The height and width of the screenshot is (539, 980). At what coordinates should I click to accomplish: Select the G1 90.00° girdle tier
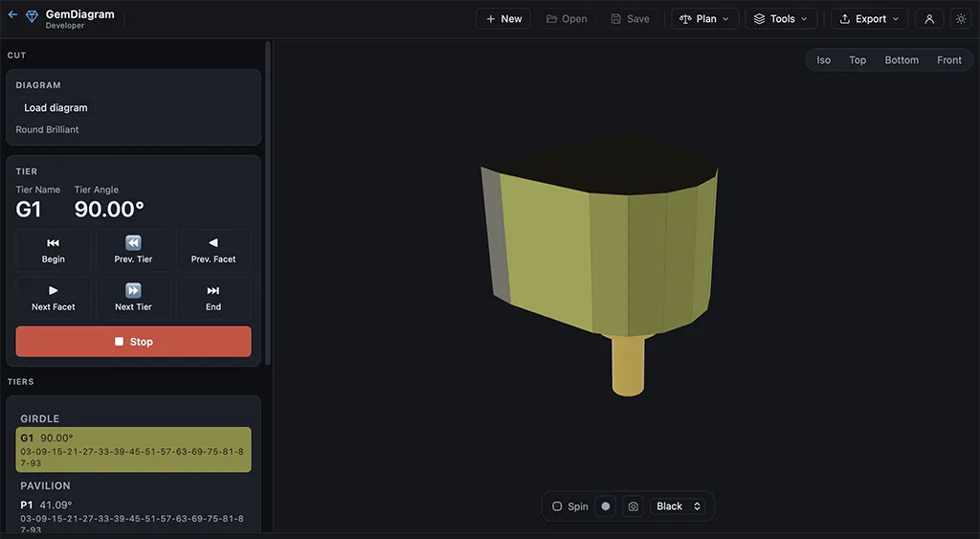[133, 450]
